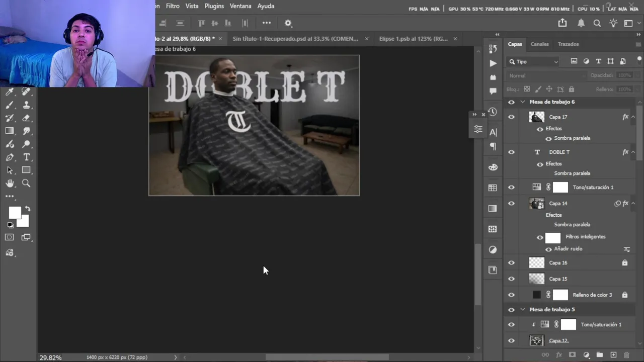Click the share document icon
This screenshot has height=362, width=644.
tap(562, 23)
